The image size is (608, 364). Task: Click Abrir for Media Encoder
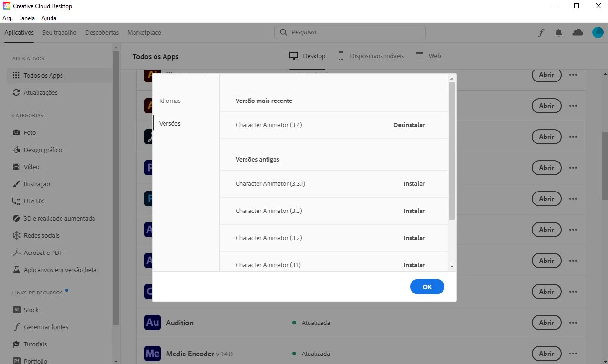546,354
